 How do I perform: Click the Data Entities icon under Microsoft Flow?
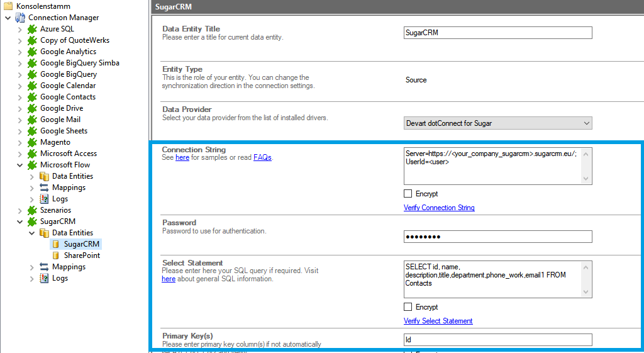click(x=44, y=176)
